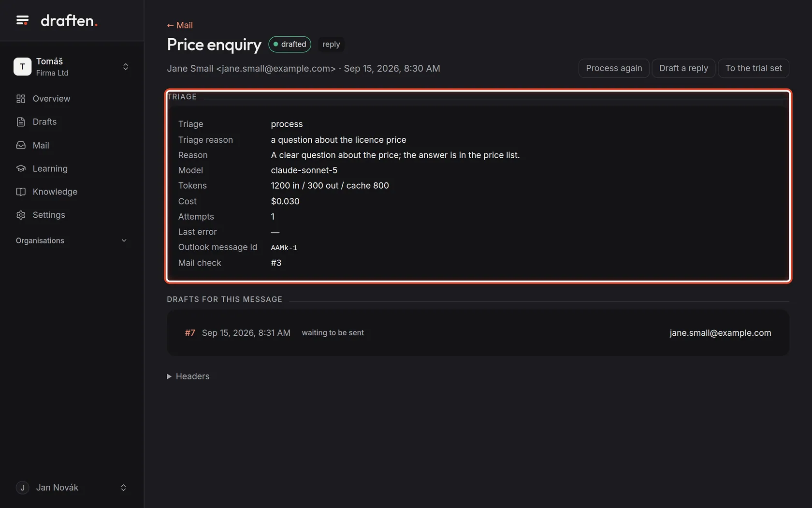Open the Jan Novák user menu
The width and height of the screenshot is (812, 508).
[x=72, y=488]
